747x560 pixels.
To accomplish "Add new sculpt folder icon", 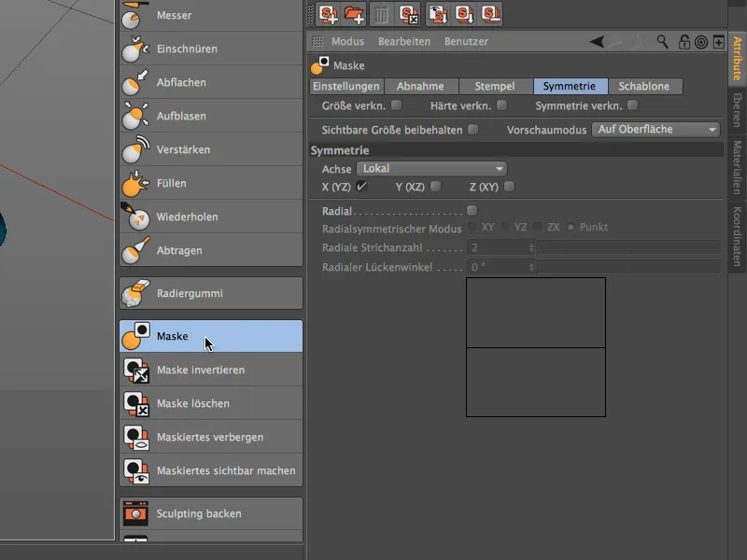I will point(354,14).
